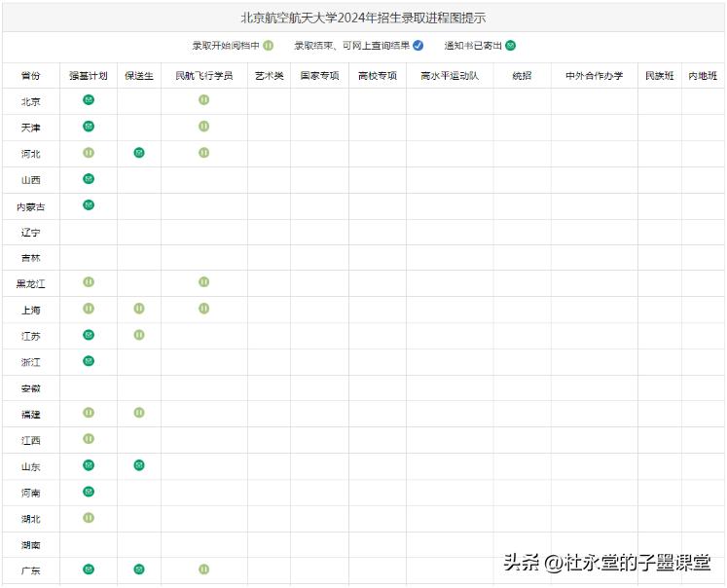Click 广东 强基计划 mailed icon
The width and height of the screenshot is (727, 588).
(89, 569)
